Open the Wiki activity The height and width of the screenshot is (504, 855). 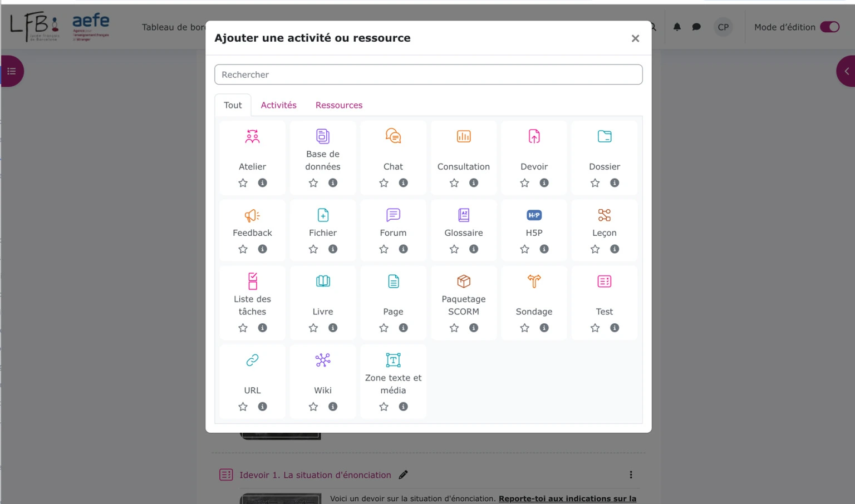click(323, 360)
